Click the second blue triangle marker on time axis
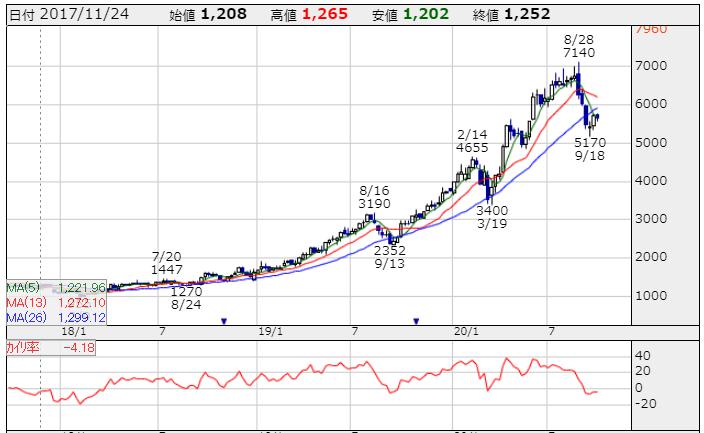This screenshot has height=433, width=704. coord(417,321)
